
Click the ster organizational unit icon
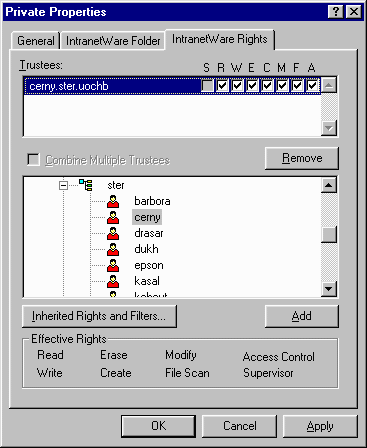tap(86, 185)
